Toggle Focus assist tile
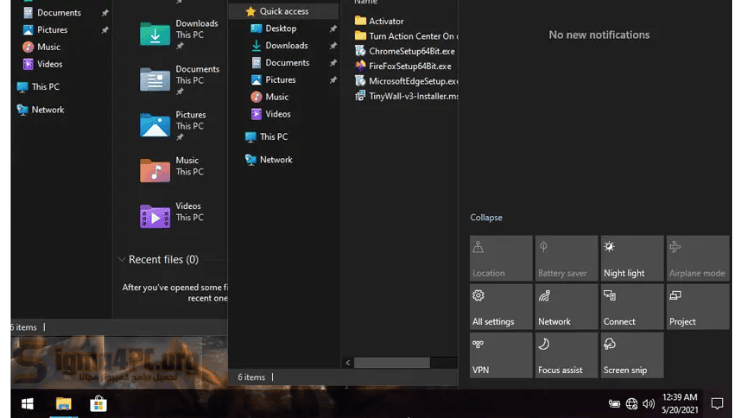The image size is (743, 418). (566, 355)
